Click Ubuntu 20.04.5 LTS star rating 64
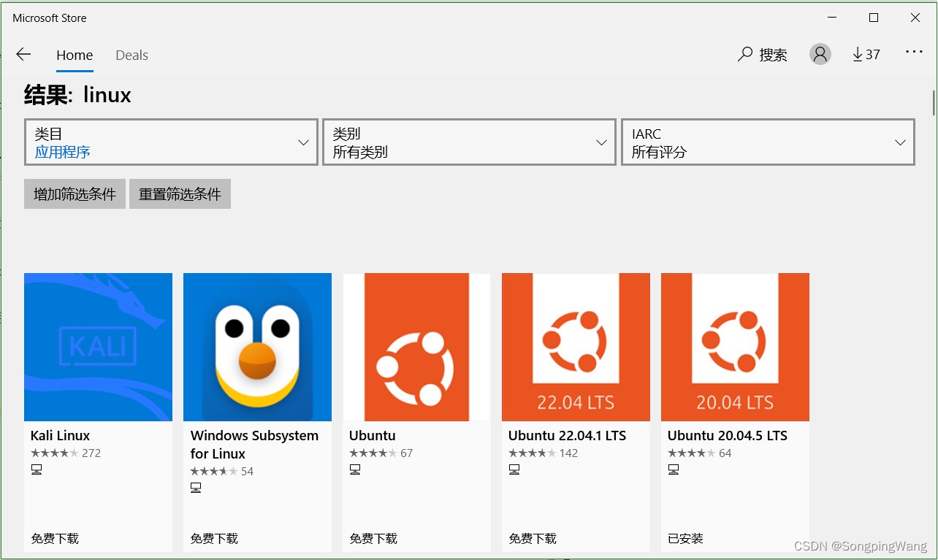The height and width of the screenshot is (560, 938). [x=700, y=453]
